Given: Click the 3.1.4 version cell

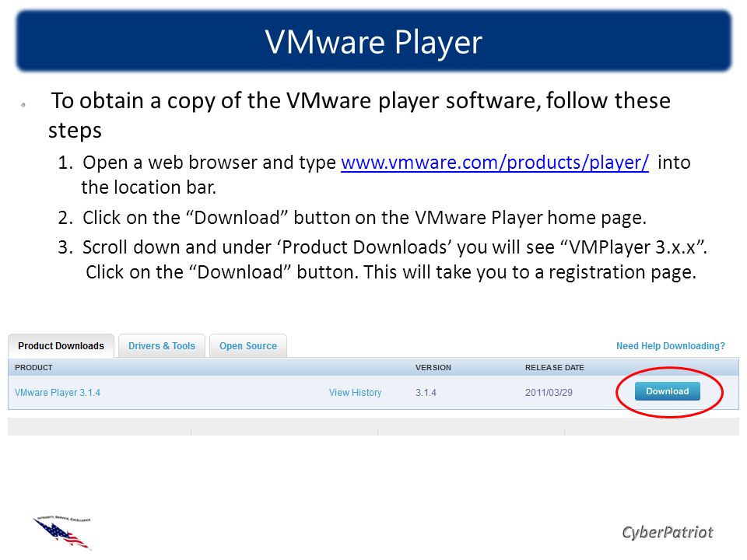Looking at the screenshot, I should coord(426,392).
